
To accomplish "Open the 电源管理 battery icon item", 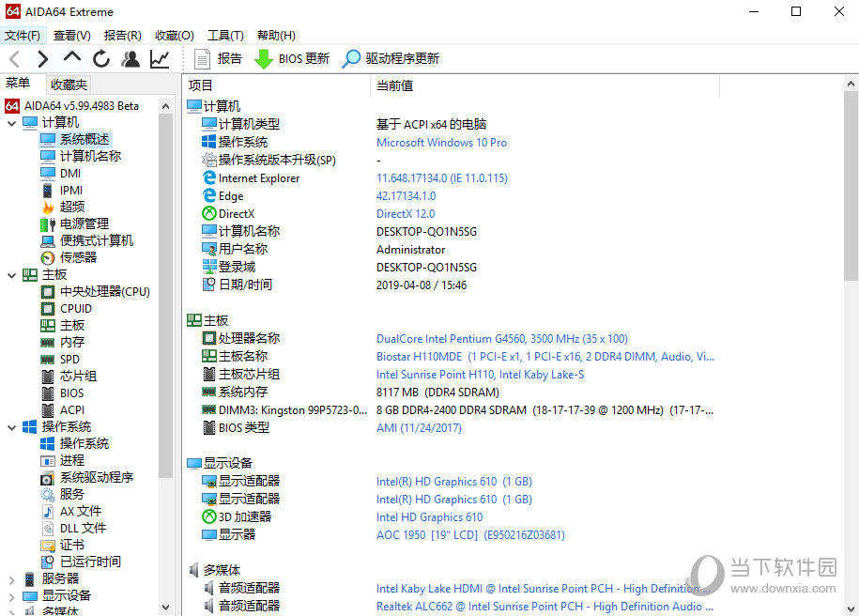I will [x=75, y=223].
